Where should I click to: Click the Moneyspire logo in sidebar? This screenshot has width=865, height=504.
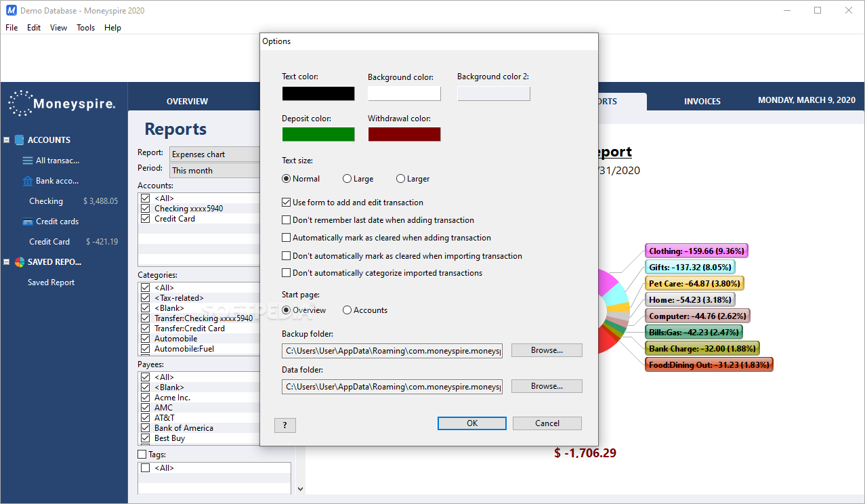(x=62, y=103)
